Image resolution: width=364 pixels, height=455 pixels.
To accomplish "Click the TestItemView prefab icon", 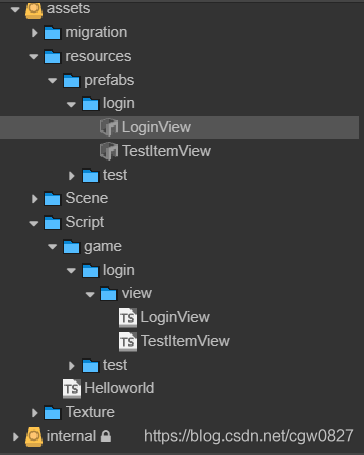I will [x=109, y=151].
